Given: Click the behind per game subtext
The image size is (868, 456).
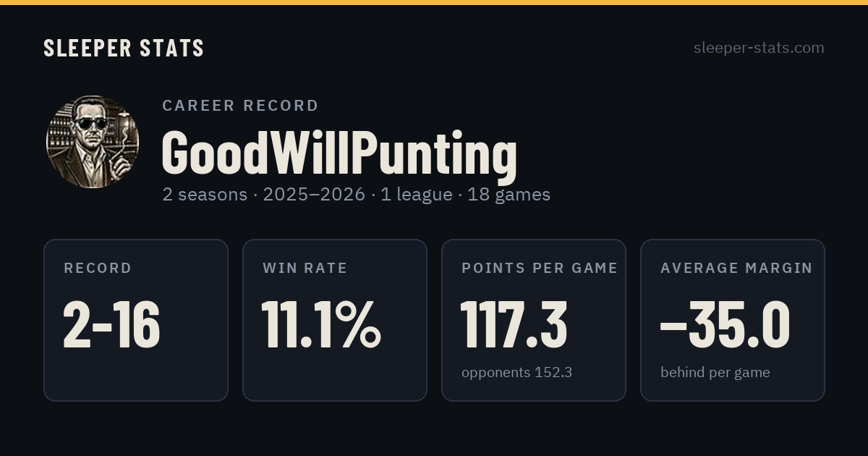Looking at the screenshot, I should click(x=715, y=373).
